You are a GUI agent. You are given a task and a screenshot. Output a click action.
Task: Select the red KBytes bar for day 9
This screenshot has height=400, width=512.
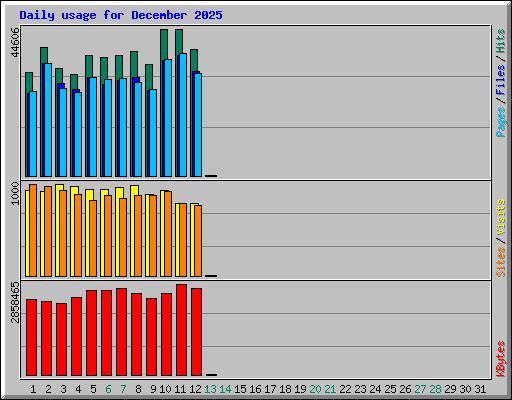click(x=151, y=337)
